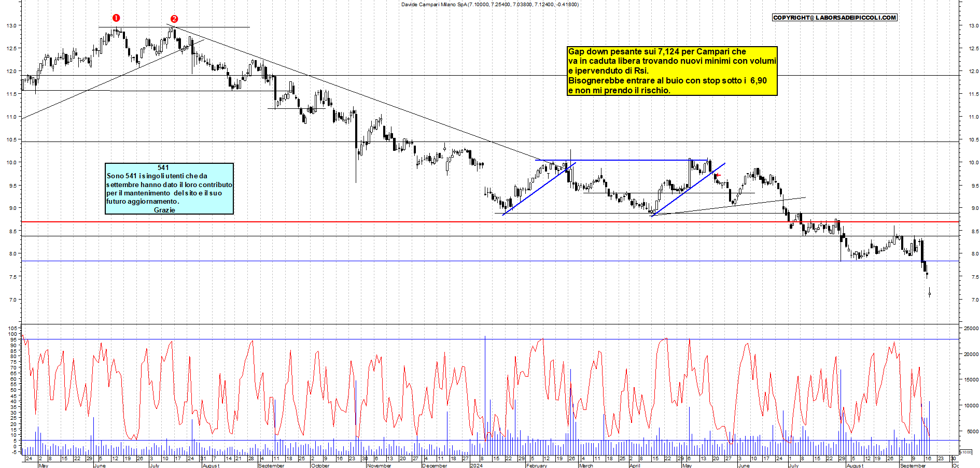Click the small red arrow beside the candles

718,175
